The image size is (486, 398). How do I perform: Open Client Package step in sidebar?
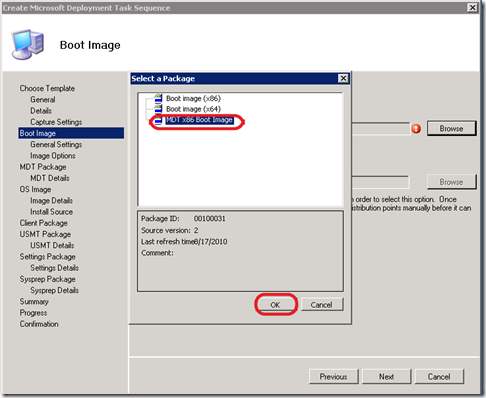click(43, 223)
